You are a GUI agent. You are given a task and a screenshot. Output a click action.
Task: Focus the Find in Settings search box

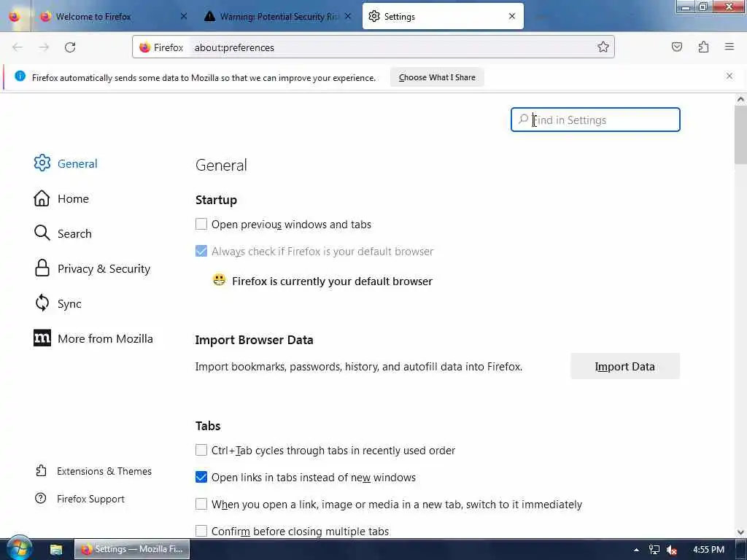pos(595,120)
